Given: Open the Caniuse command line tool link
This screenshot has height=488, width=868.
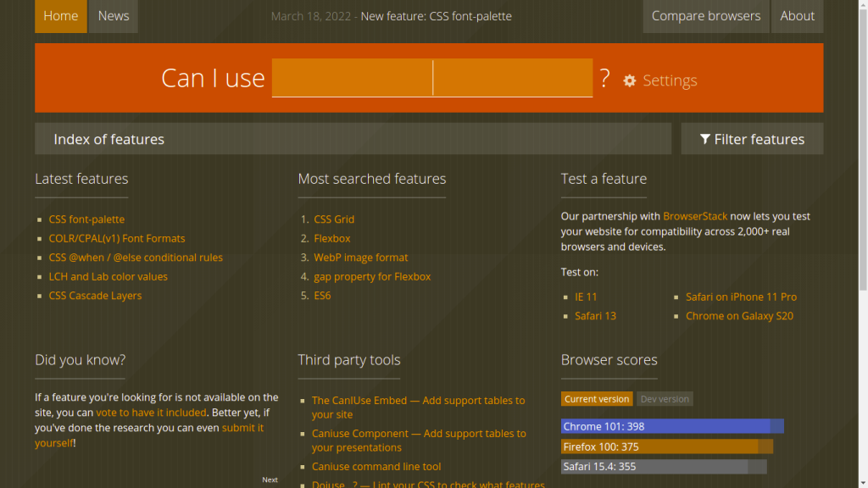Looking at the screenshot, I should (376, 467).
